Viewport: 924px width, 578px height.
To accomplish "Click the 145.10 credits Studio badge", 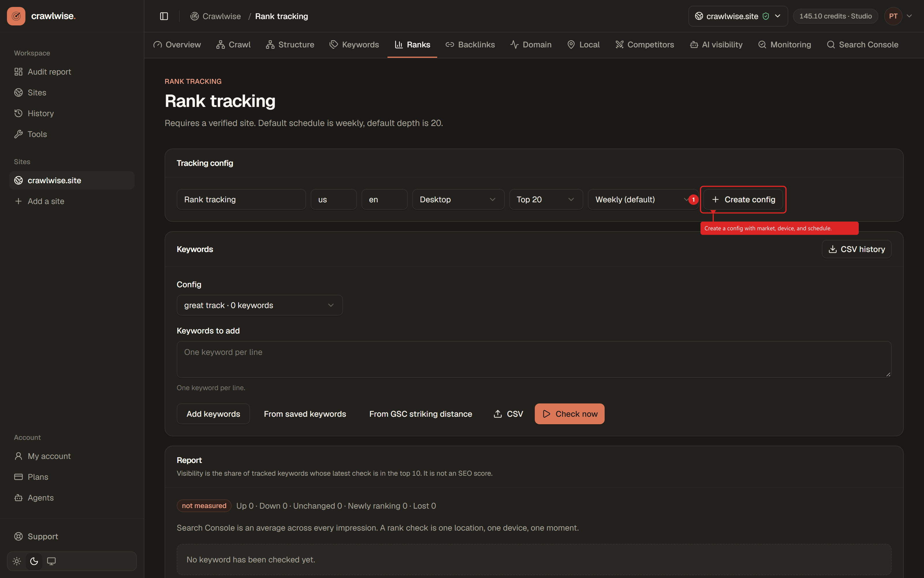I will click(x=835, y=16).
